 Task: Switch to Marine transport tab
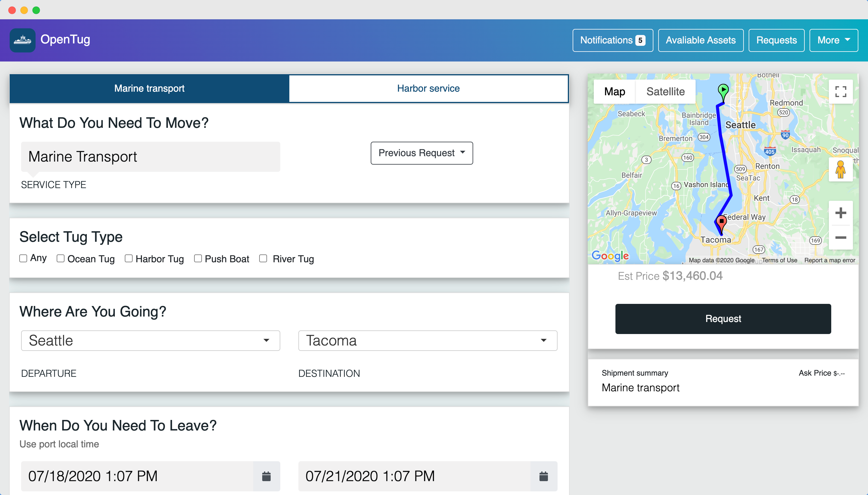149,88
